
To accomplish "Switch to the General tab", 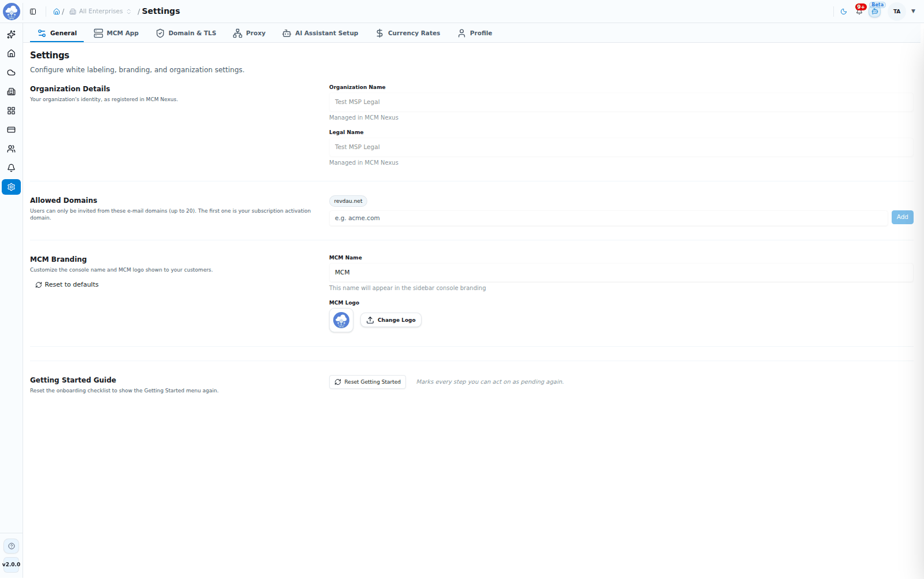I will pos(57,34).
